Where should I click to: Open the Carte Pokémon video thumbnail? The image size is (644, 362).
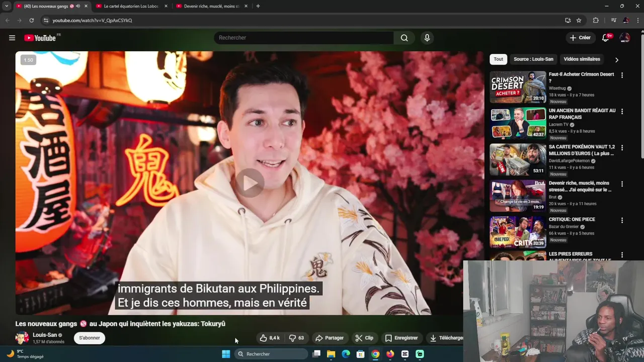(518, 159)
